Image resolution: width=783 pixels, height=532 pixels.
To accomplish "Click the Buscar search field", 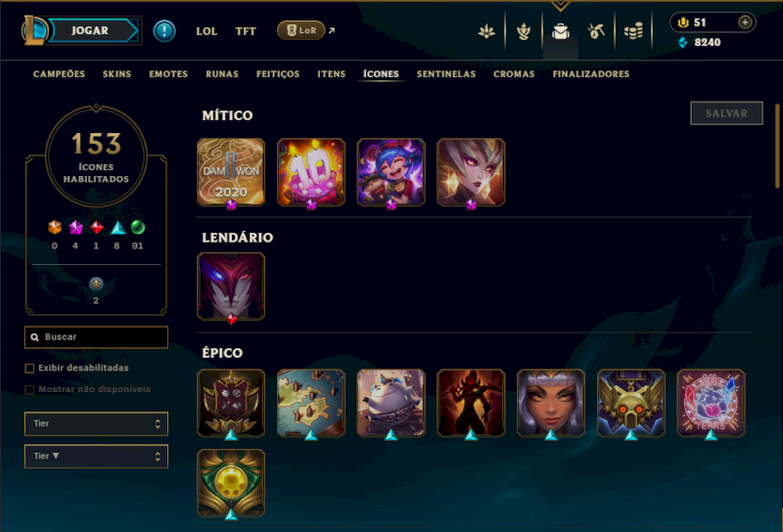I will [x=96, y=336].
